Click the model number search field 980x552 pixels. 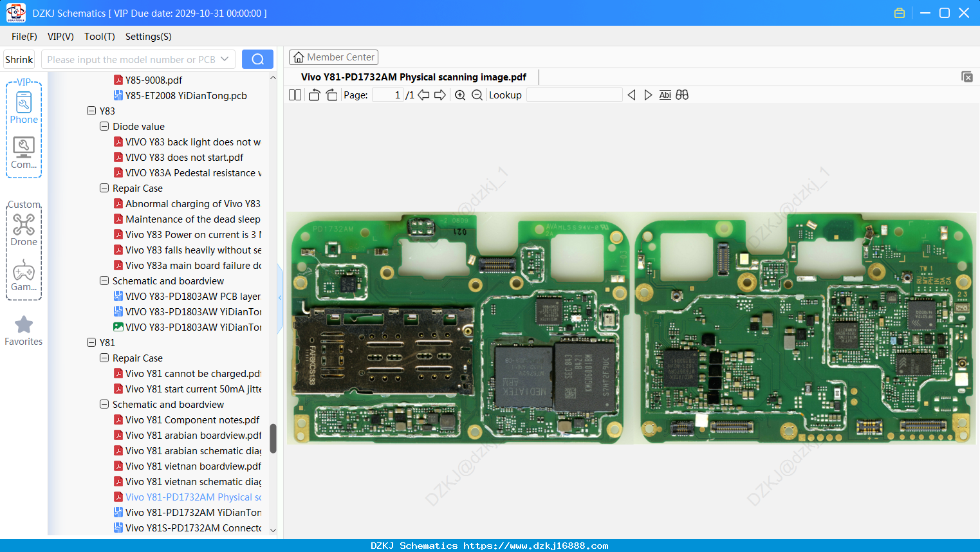138,59
